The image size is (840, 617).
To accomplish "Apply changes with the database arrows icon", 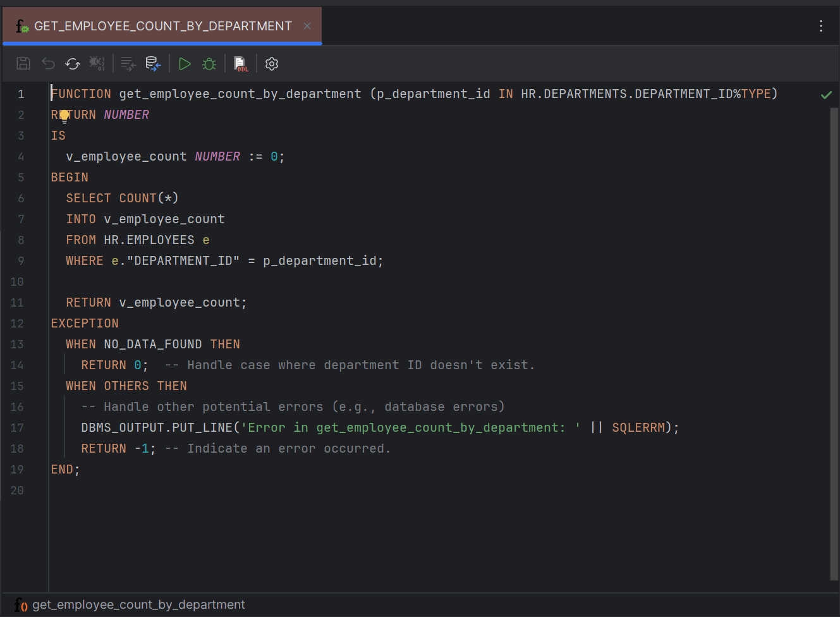I will pos(152,63).
